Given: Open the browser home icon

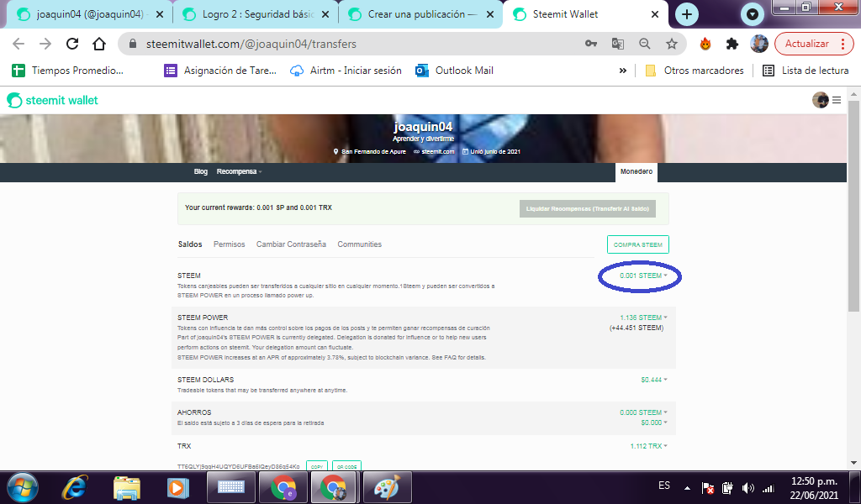Looking at the screenshot, I should (x=99, y=44).
